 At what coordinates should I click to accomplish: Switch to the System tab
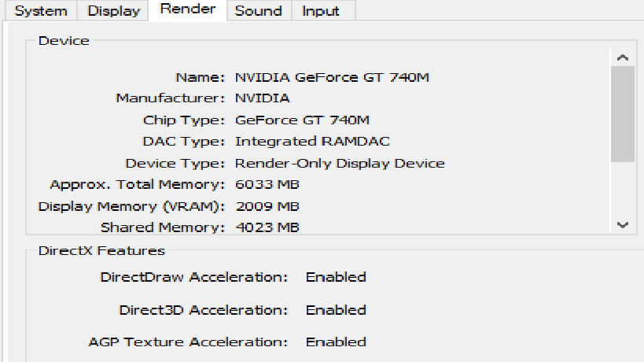[x=41, y=11]
